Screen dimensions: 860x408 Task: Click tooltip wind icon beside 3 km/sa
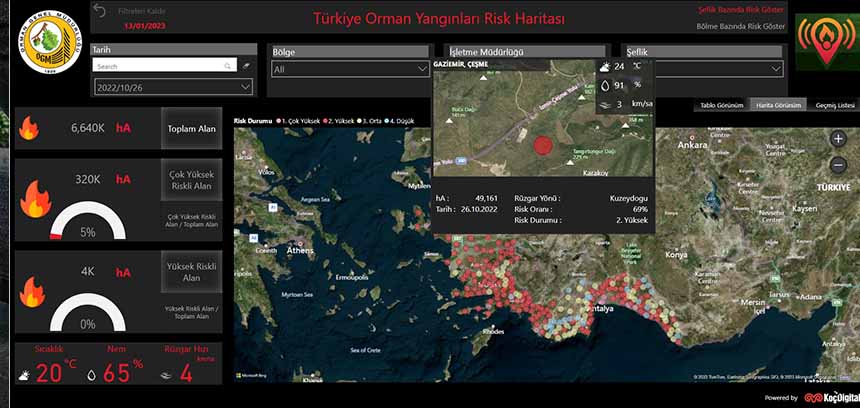coord(604,104)
